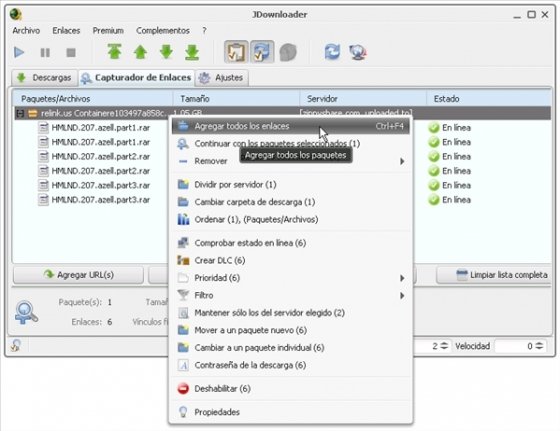Adjust the max downloads stepper showing 2
560x431 pixels.
[x=444, y=346]
